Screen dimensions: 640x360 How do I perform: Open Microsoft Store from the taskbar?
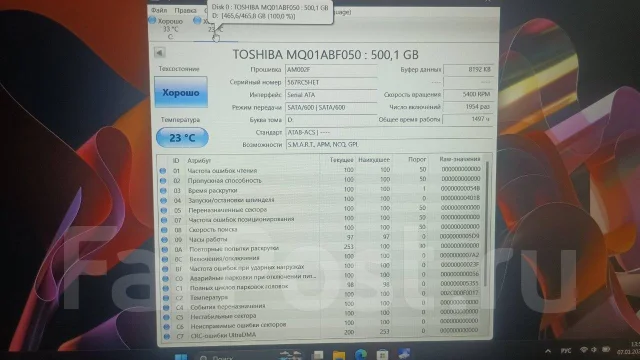(382, 354)
